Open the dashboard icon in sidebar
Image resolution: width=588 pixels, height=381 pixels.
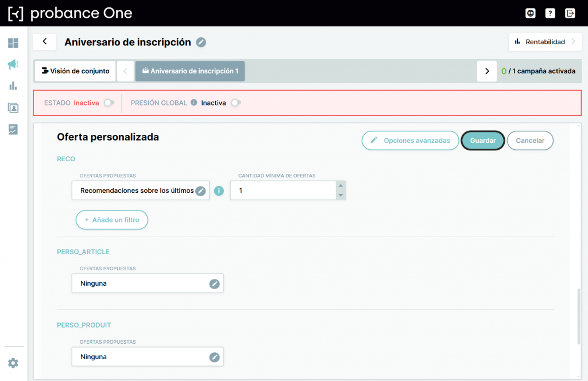click(x=13, y=43)
